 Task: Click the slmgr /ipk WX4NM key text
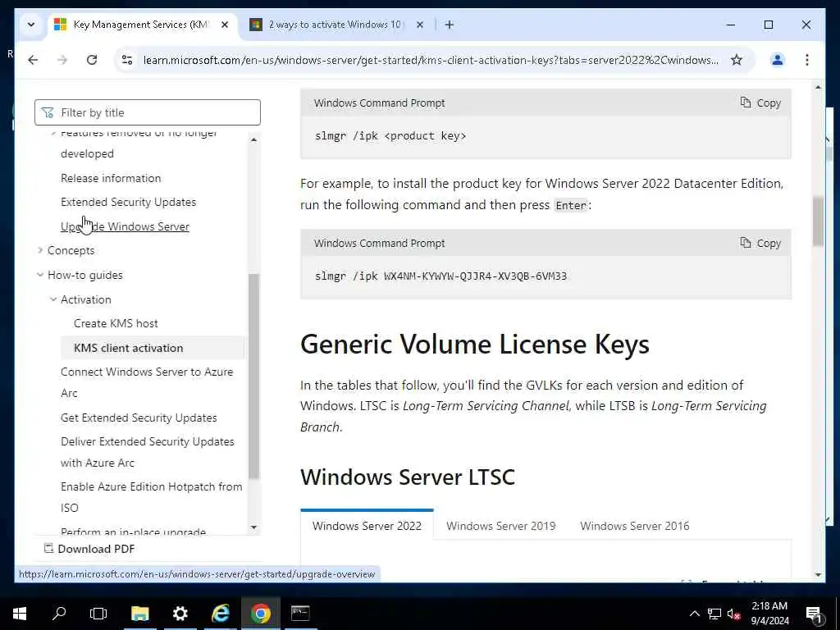(441, 276)
